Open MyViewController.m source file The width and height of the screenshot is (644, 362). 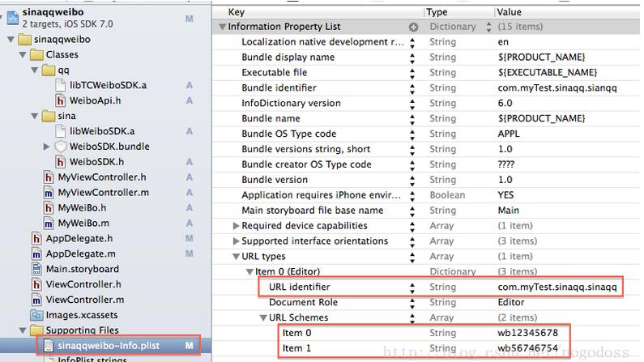pyautogui.click(x=103, y=192)
